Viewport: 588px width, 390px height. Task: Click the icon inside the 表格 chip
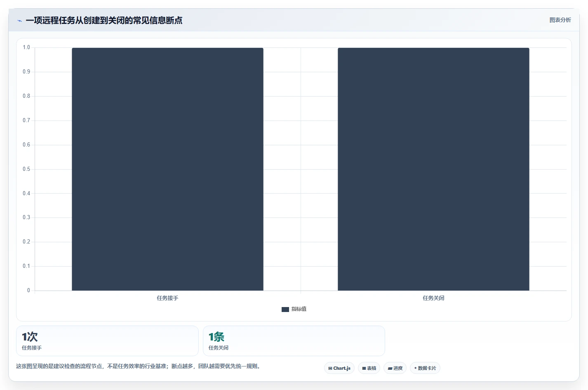pyautogui.click(x=364, y=368)
